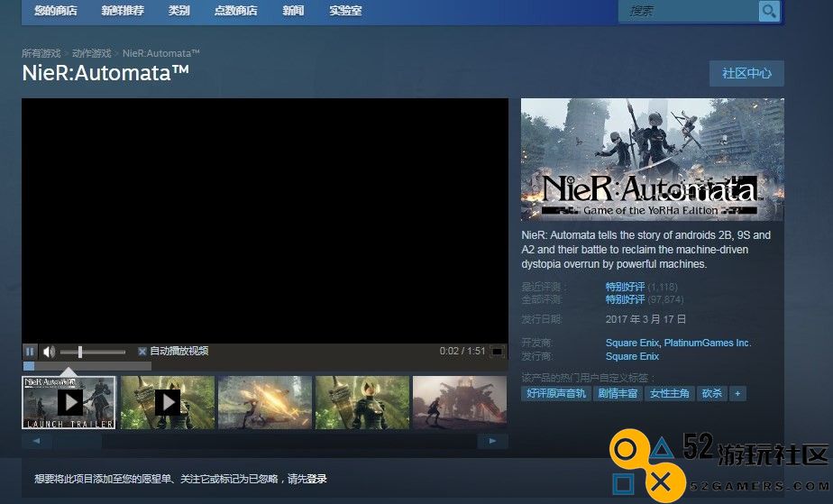Select the 好评原声音轨 tag
The image size is (833, 504).
[x=556, y=393]
